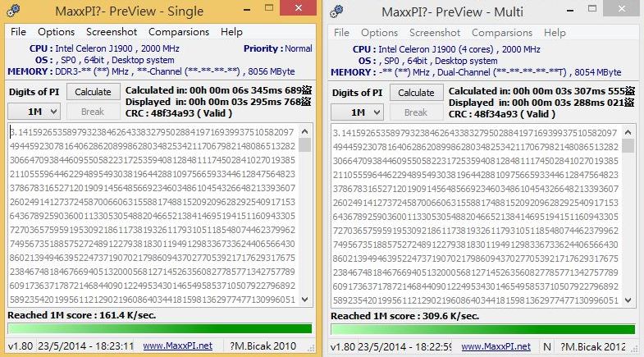Open File menu in the Multi window
Image resolution: width=644 pixels, height=357 pixels.
[342, 33]
